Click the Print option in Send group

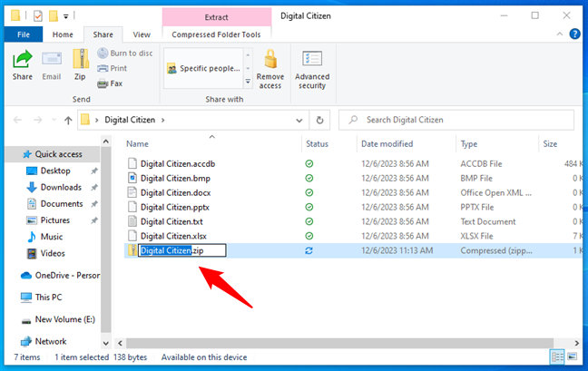pos(113,68)
